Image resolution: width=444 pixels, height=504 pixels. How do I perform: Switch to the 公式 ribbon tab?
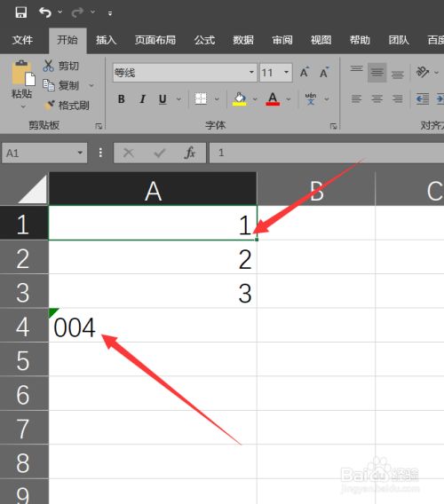[204, 40]
